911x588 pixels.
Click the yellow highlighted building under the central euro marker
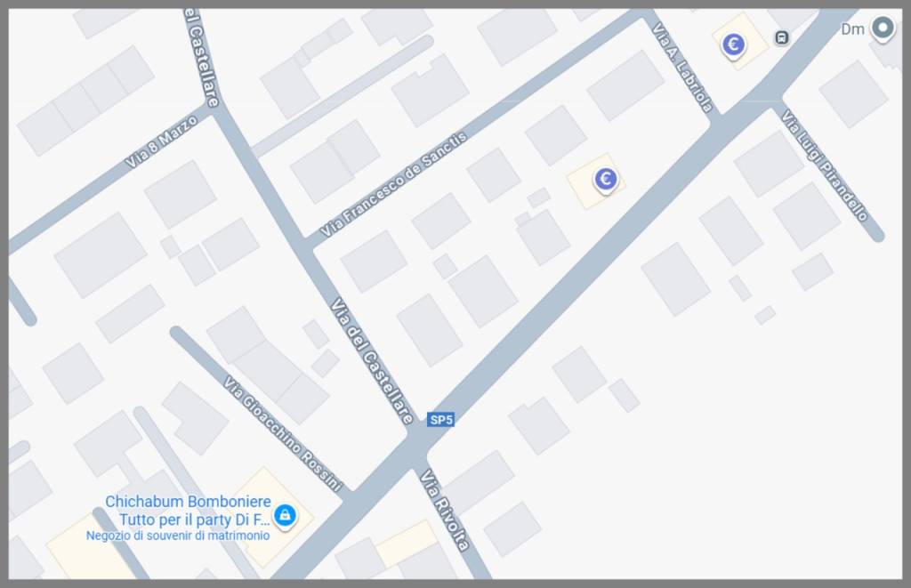(x=596, y=181)
